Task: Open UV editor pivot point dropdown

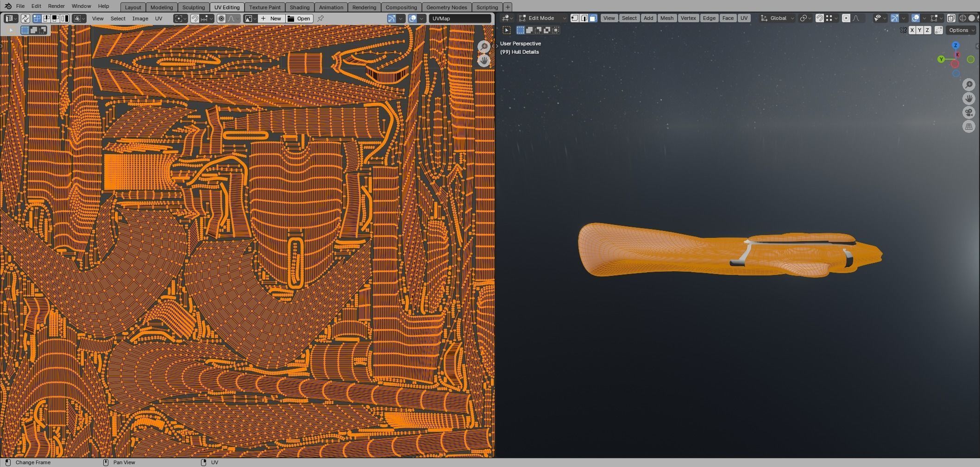Action: click(181, 19)
